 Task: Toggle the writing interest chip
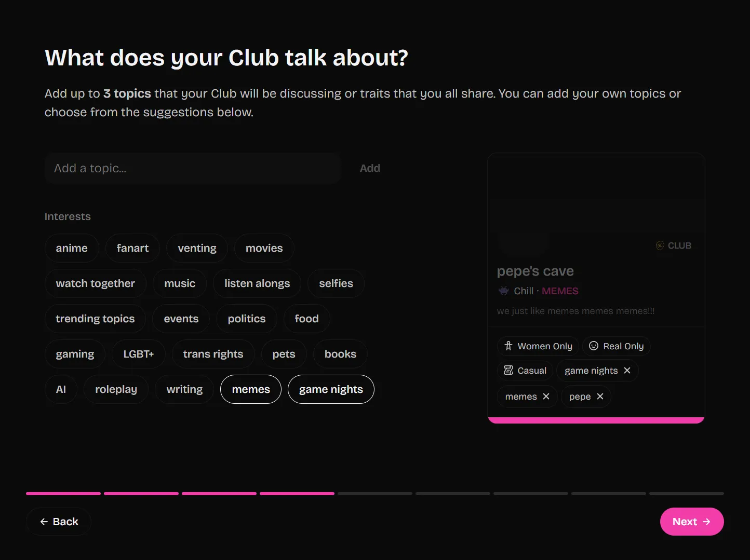tap(184, 389)
